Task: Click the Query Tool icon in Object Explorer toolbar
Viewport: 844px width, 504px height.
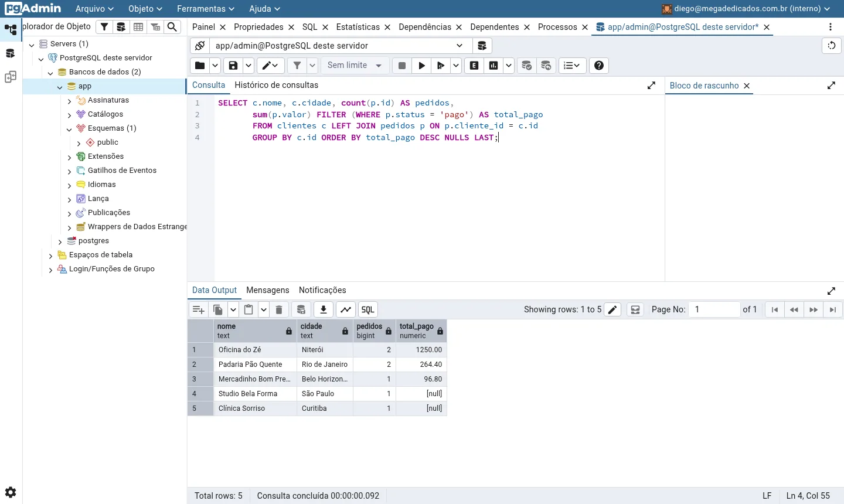Action: coord(121,27)
